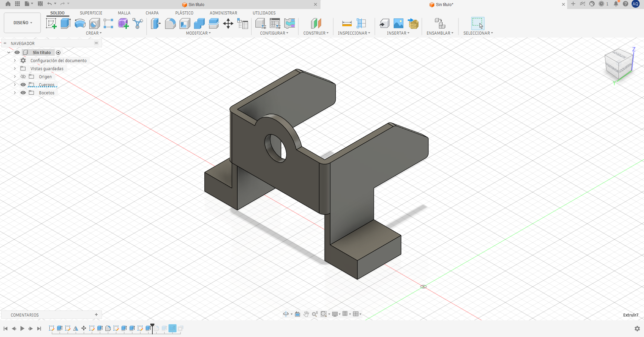644x337 pixels.
Task: Click the Insert Image icon
Action: (x=398, y=23)
